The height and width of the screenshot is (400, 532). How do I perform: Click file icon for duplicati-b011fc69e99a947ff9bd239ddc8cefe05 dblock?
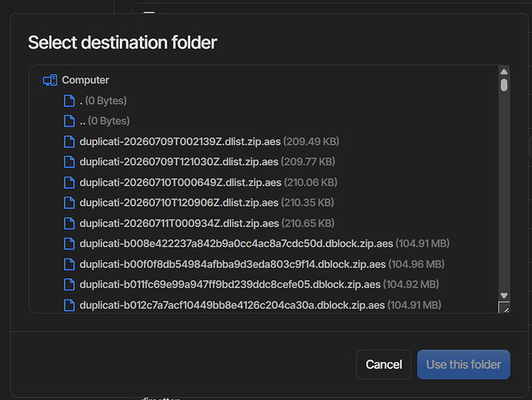[70, 284]
